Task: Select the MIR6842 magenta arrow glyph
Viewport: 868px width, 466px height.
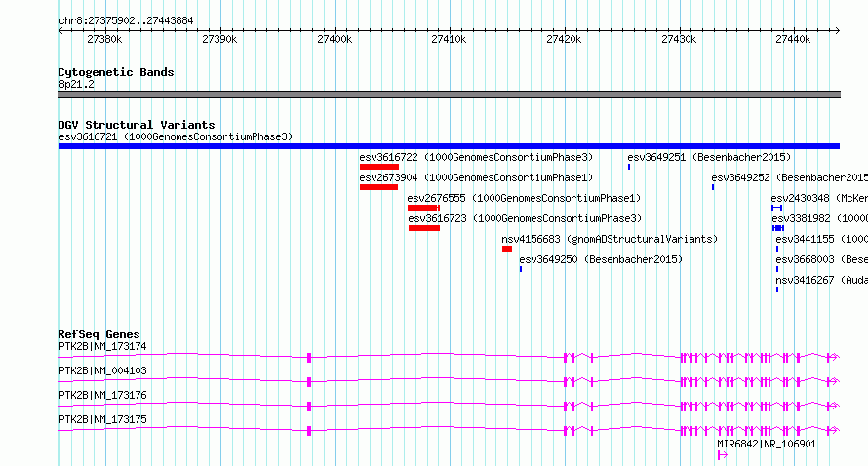Action: coord(722,455)
